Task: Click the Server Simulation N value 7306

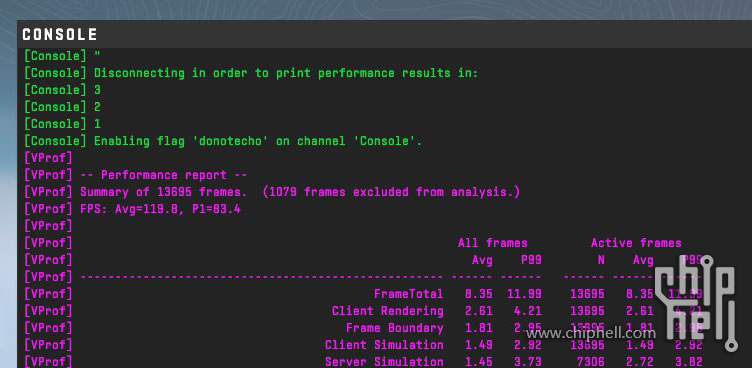Action: pyautogui.click(x=591, y=362)
